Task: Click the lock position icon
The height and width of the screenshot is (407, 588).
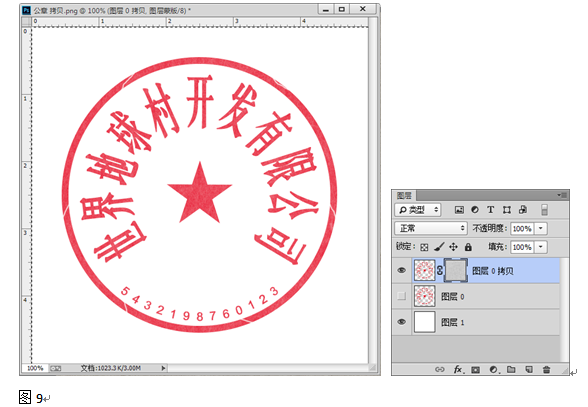Action: pyautogui.click(x=453, y=247)
